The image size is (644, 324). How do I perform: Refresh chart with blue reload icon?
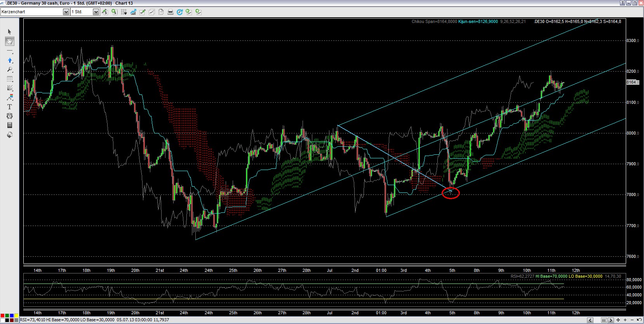[x=179, y=12]
